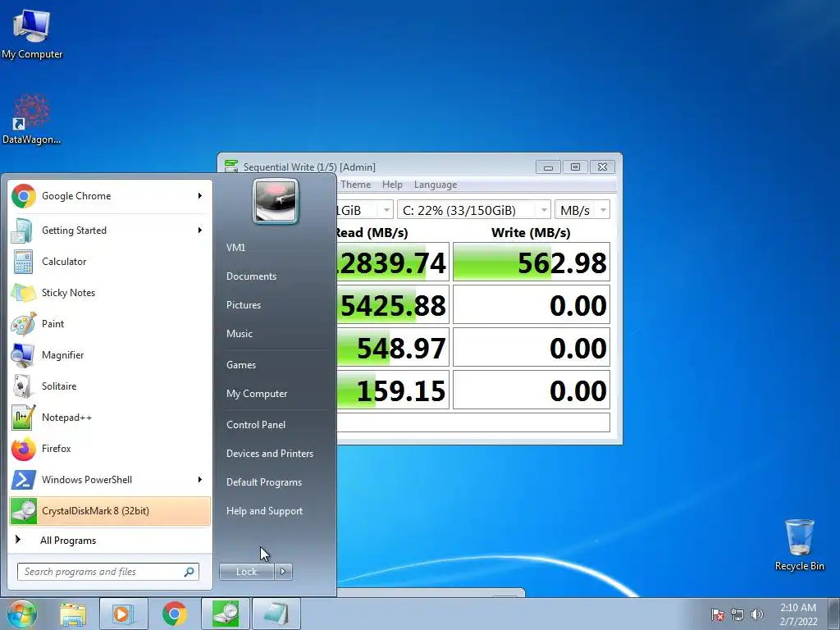
Task: Expand Google Chrome jump list arrow
Action: [x=200, y=196]
